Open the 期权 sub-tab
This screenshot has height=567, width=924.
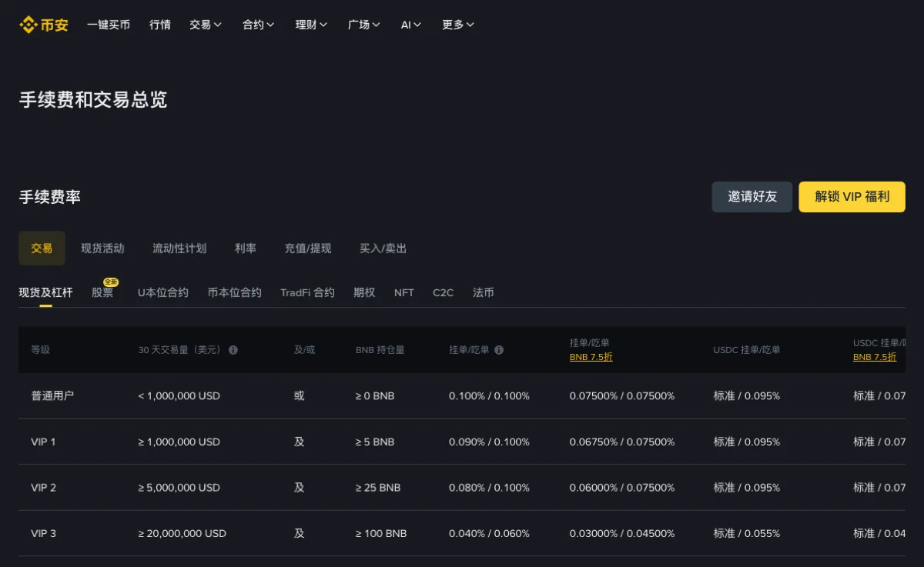click(364, 292)
